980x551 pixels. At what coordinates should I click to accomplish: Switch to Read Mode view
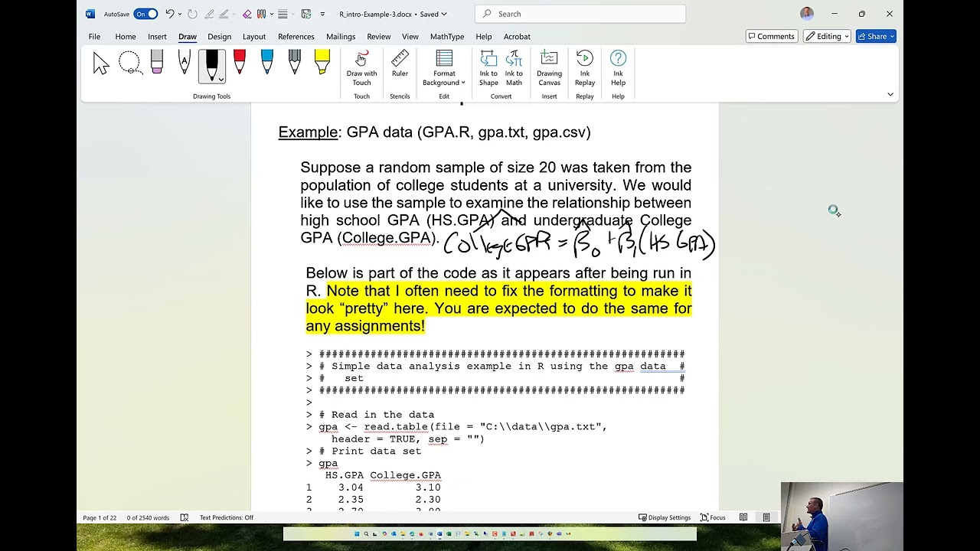[x=743, y=517]
